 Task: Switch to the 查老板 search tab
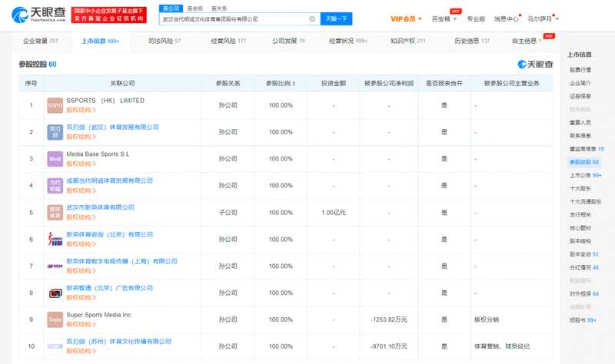point(195,8)
